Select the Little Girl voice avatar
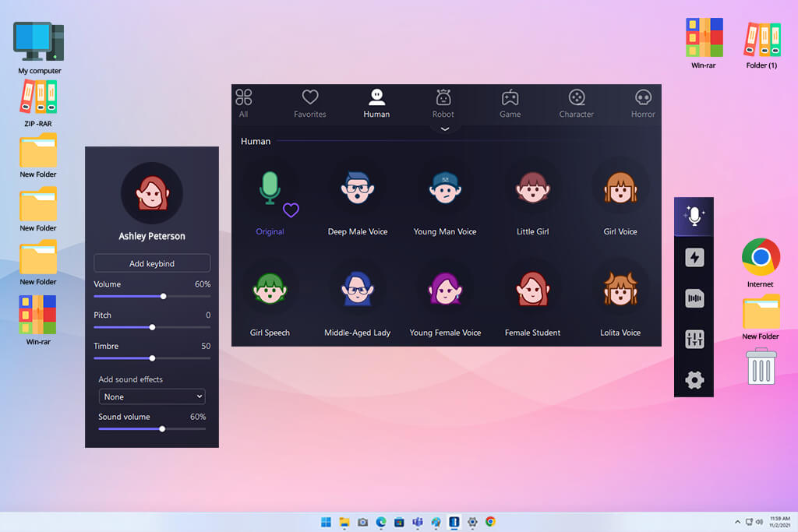 (x=532, y=188)
